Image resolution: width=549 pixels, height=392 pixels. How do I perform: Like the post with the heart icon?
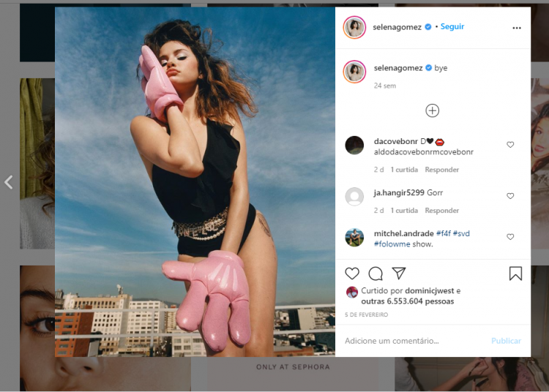[x=352, y=274]
